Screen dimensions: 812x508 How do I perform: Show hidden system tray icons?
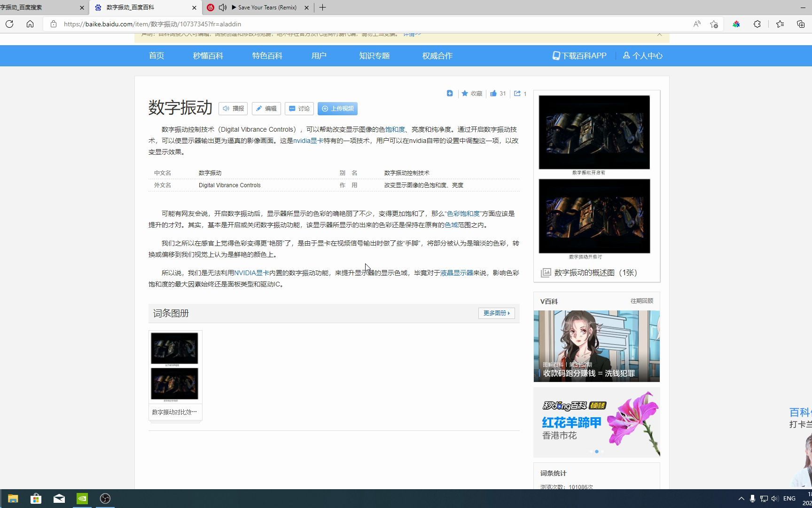pos(741,499)
